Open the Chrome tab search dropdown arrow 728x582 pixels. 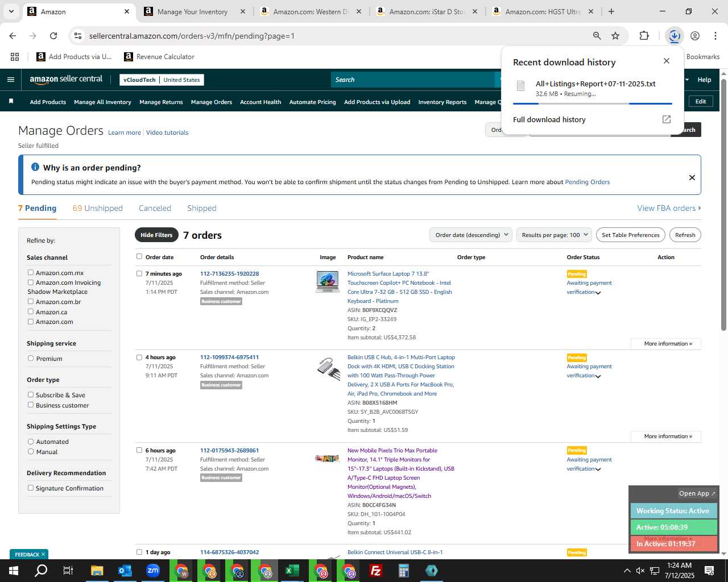[x=11, y=11]
